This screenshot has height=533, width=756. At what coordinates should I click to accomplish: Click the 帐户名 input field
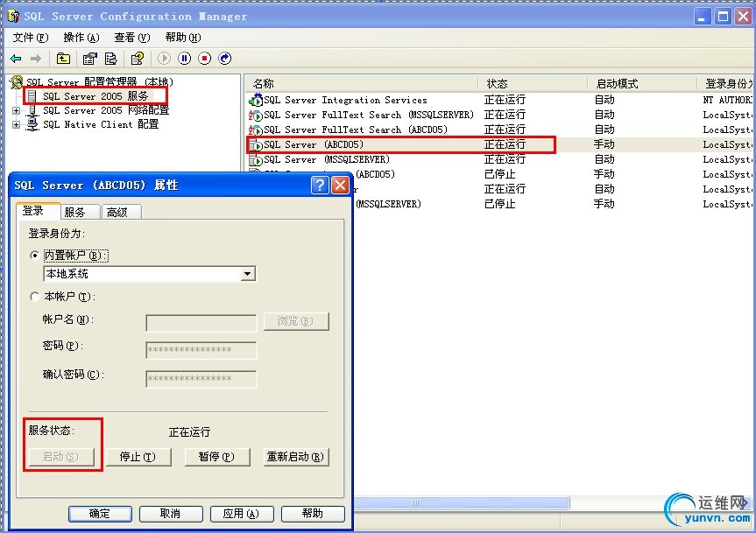tap(201, 323)
